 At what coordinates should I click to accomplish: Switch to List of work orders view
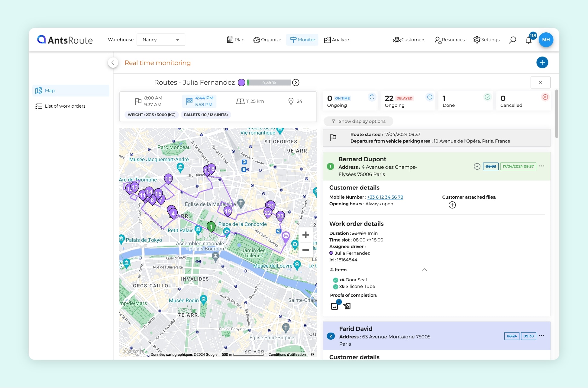pos(65,106)
